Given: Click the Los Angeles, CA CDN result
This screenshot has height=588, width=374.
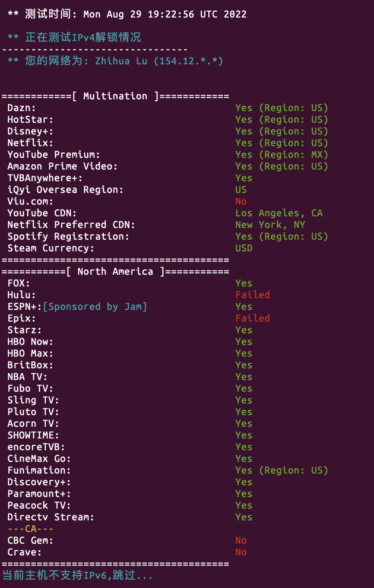Looking at the screenshot, I should (x=279, y=213).
